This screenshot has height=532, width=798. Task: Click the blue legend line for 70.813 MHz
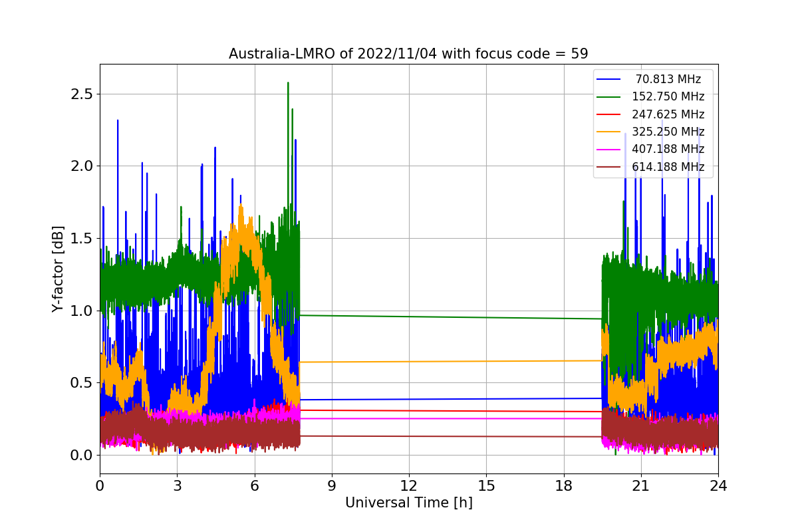(608, 80)
